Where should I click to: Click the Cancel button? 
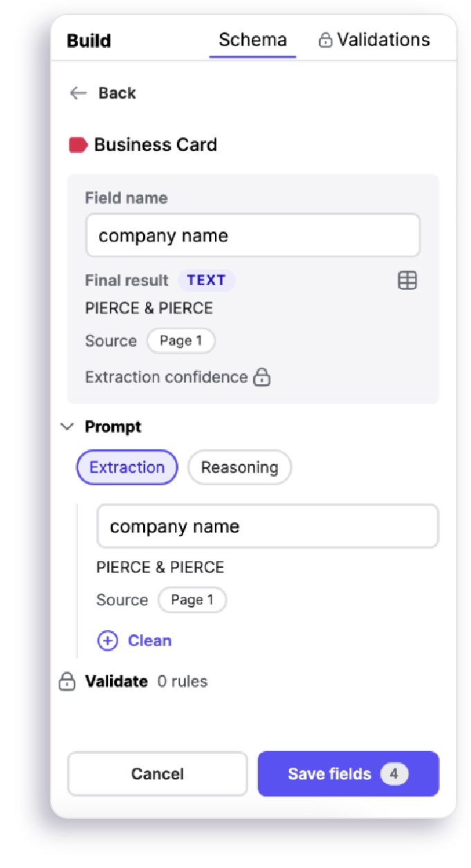coord(158,774)
